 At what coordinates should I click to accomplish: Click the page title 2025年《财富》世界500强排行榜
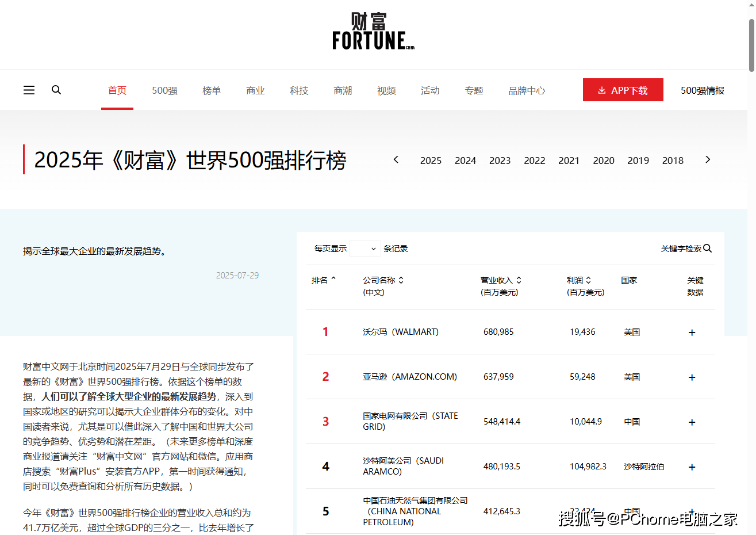click(x=190, y=160)
